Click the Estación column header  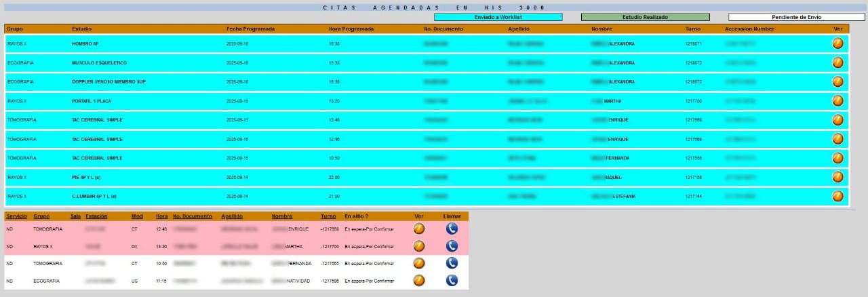click(x=96, y=216)
